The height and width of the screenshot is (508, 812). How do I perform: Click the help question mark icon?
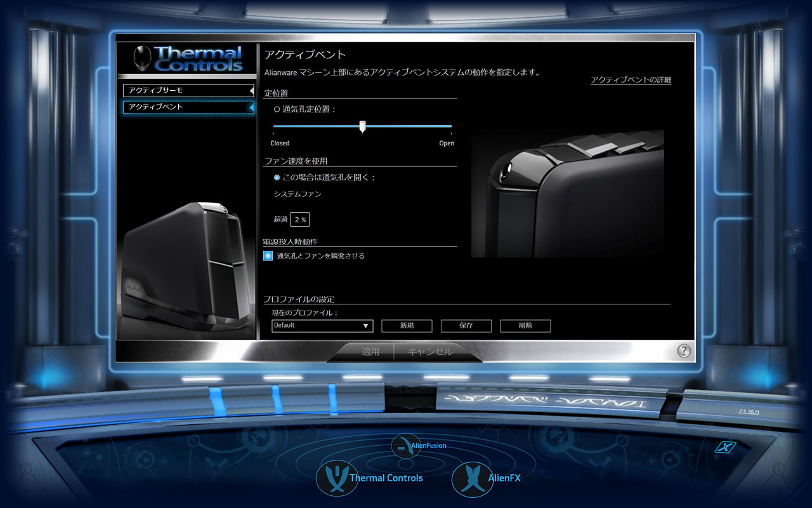[683, 351]
